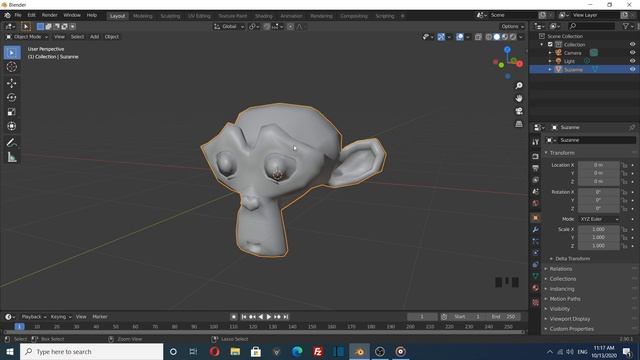Expand the Relations panel

click(560, 269)
